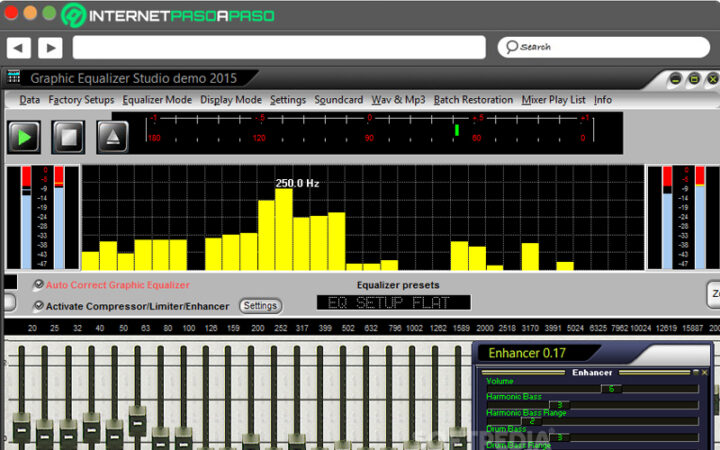
Task: Open the Equalizer Mode menu
Action: [157, 100]
